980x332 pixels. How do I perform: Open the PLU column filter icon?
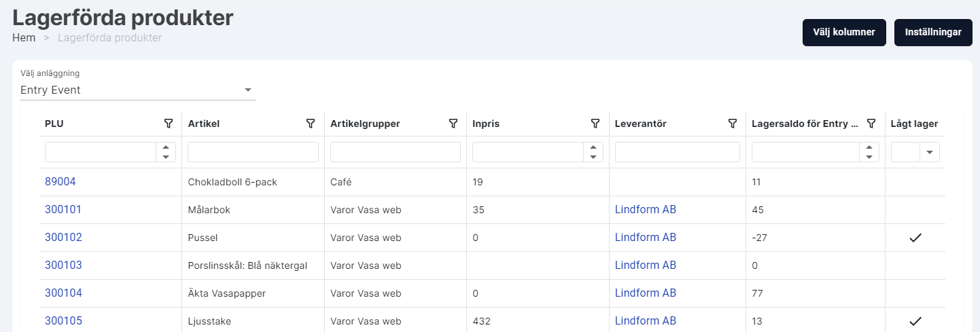[x=169, y=124]
